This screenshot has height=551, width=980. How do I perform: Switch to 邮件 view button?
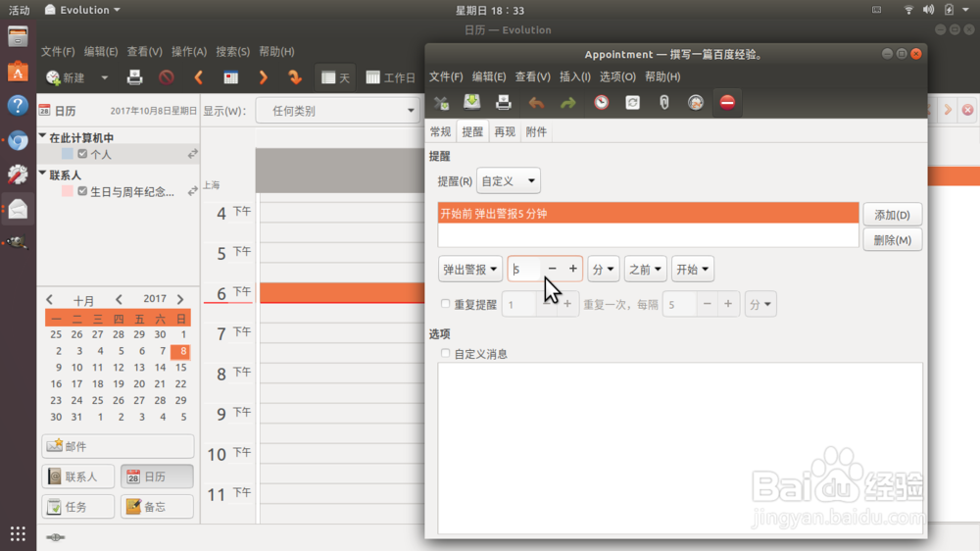(119, 446)
